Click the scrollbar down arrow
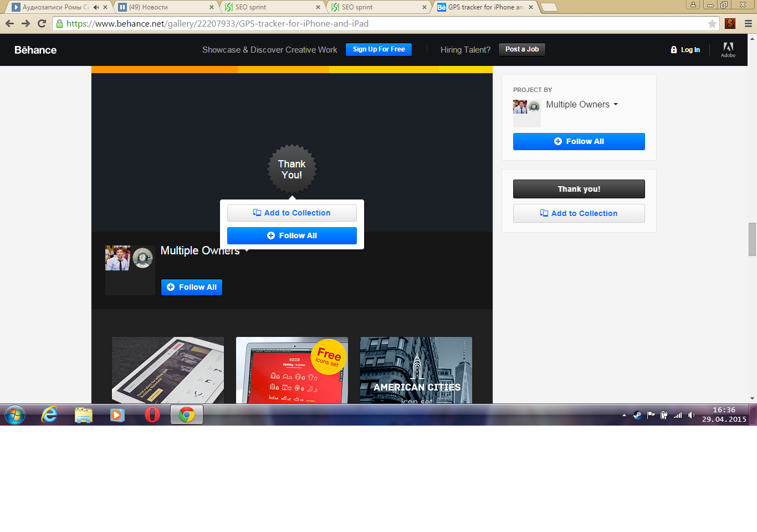Image resolution: width=757 pixels, height=532 pixels. (752, 398)
